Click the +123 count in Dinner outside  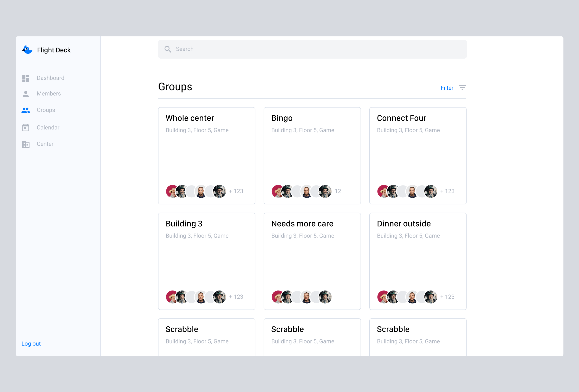[x=447, y=297]
